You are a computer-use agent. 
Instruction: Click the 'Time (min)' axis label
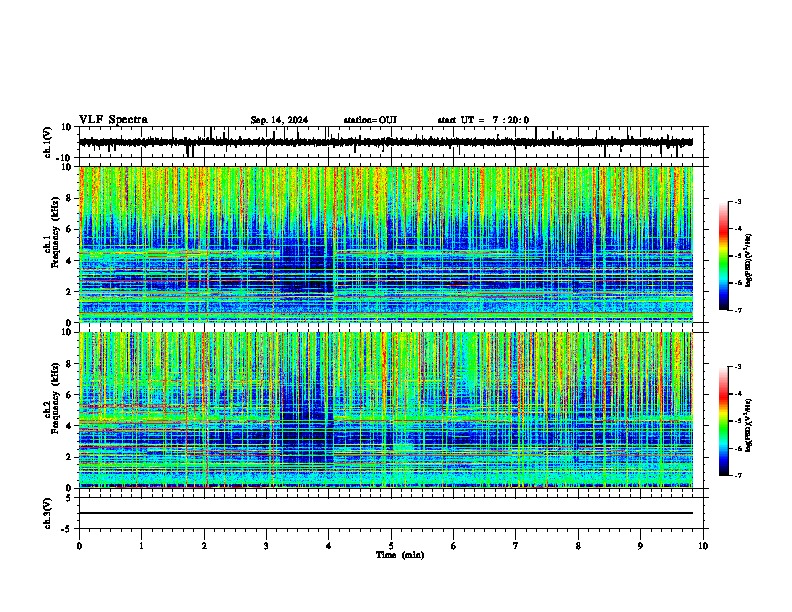coord(400,555)
